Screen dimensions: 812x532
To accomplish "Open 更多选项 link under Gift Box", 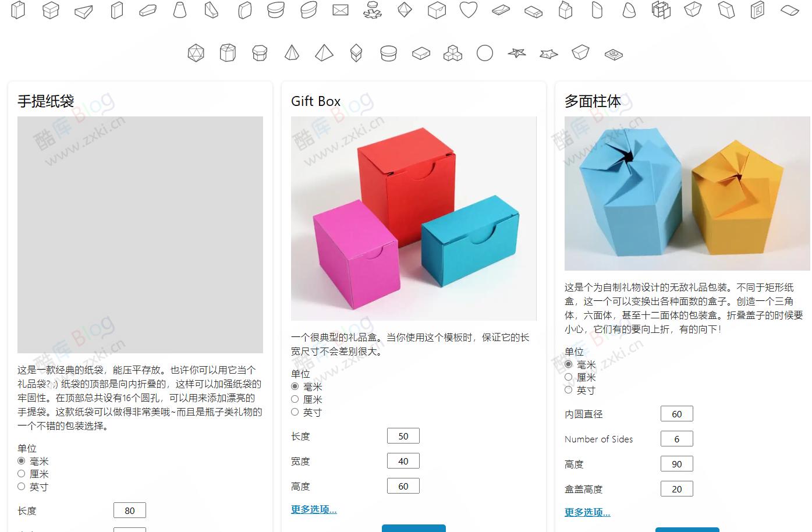I will click(314, 509).
